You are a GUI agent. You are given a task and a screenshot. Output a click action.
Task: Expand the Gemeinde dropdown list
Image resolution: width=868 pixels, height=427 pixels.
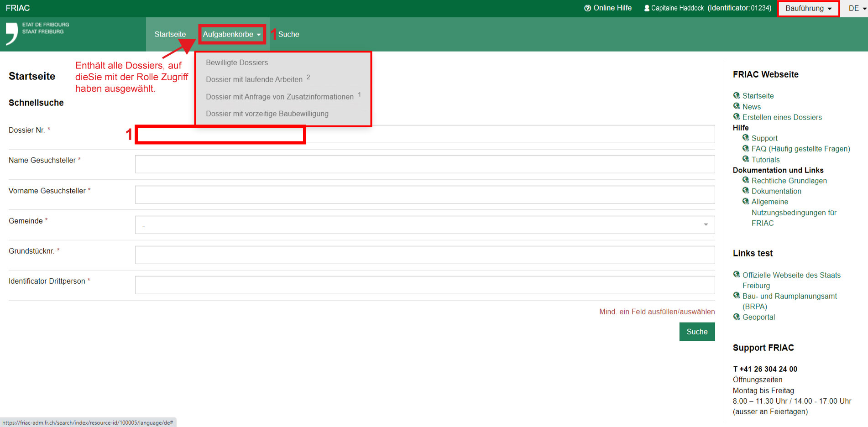[x=424, y=225]
